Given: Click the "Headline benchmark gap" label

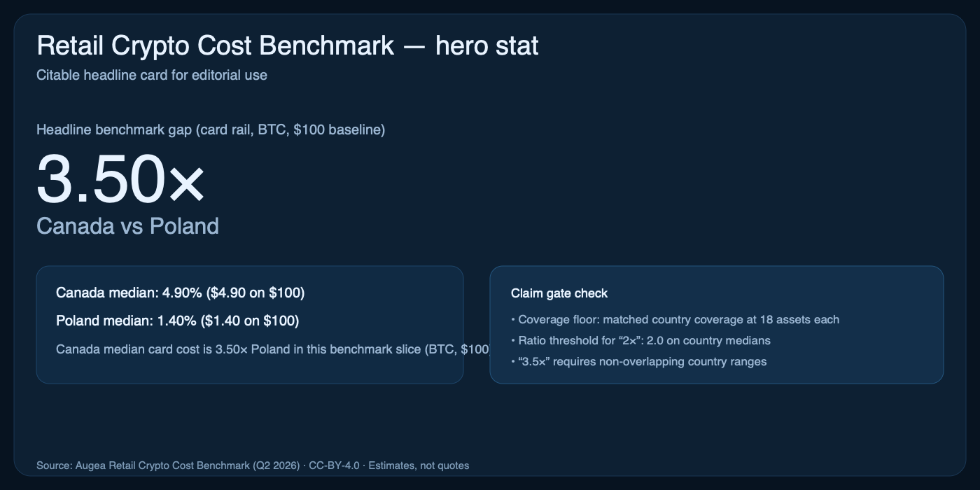Looking at the screenshot, I should tap(111, 130).
